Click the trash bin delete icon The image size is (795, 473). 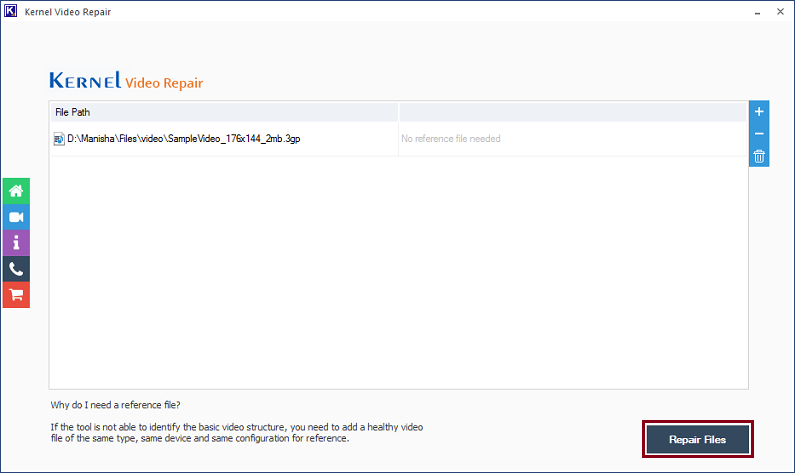pyautogui.click(x=759, y=156)
